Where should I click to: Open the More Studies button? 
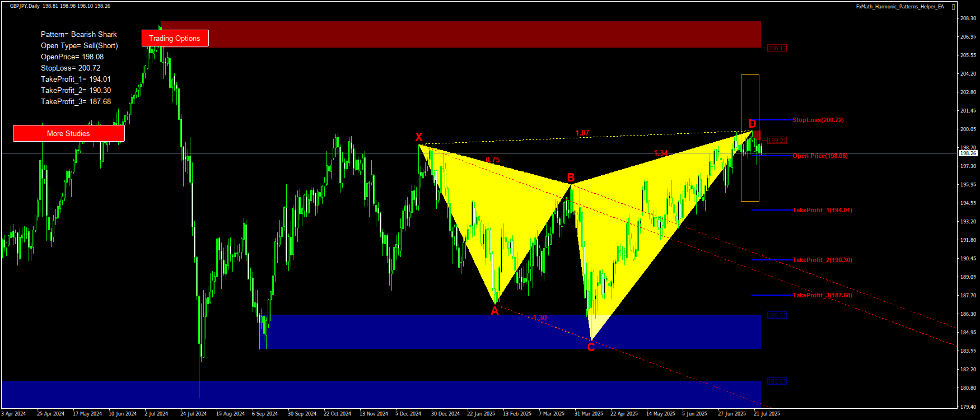click(68, 133)
